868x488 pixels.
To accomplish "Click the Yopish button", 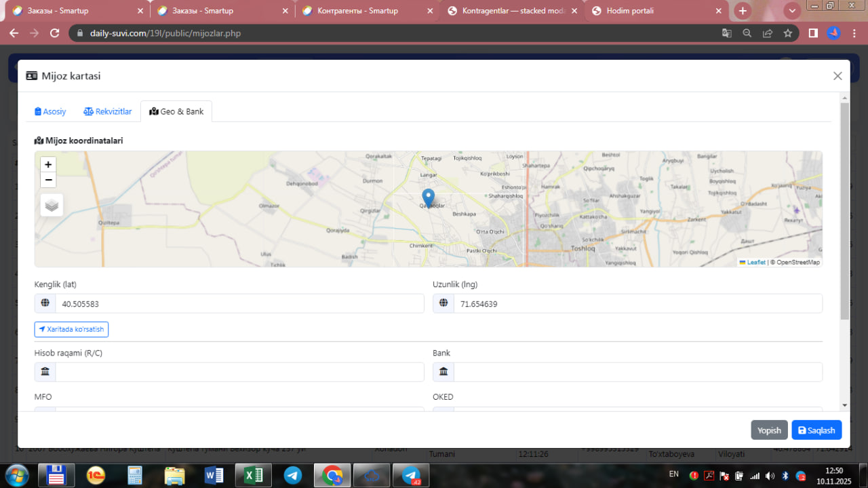I will point(769,430).
